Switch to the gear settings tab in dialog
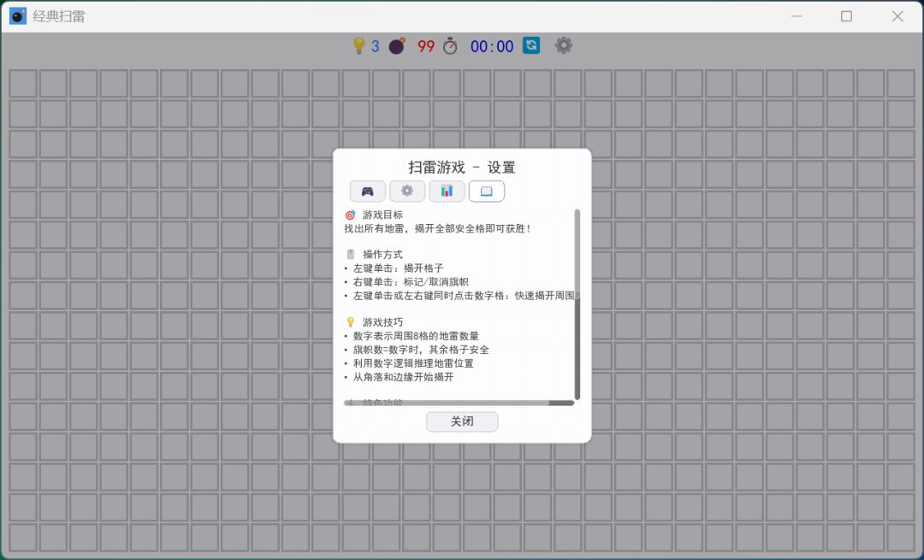Screen dimensions: 924x560 point(407,192)
